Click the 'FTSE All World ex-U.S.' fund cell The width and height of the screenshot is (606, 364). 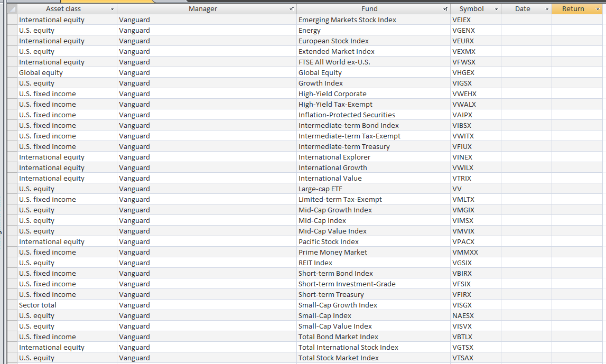[x=374, y=62]
